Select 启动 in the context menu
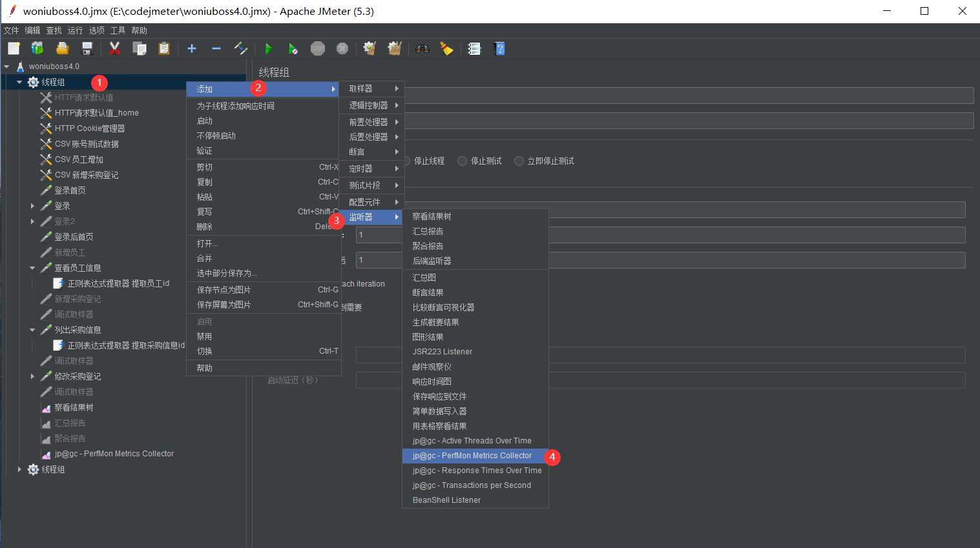Screen dimensions: 980x548 click(263, 121)
